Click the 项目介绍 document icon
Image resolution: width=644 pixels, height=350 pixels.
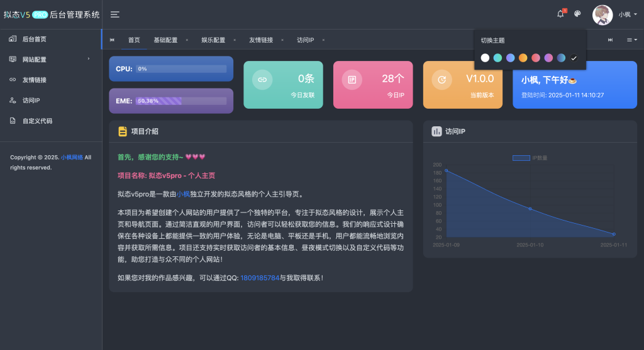click(x=123, y=131)
